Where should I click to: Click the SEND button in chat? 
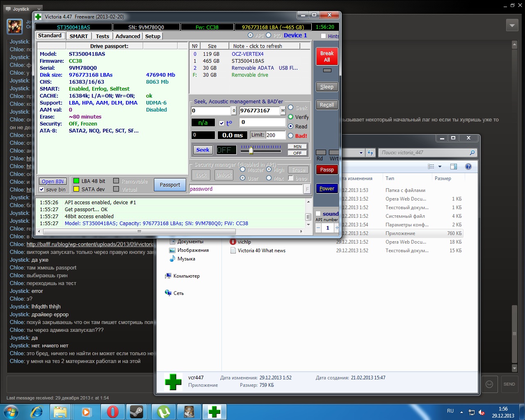[509, 384]
